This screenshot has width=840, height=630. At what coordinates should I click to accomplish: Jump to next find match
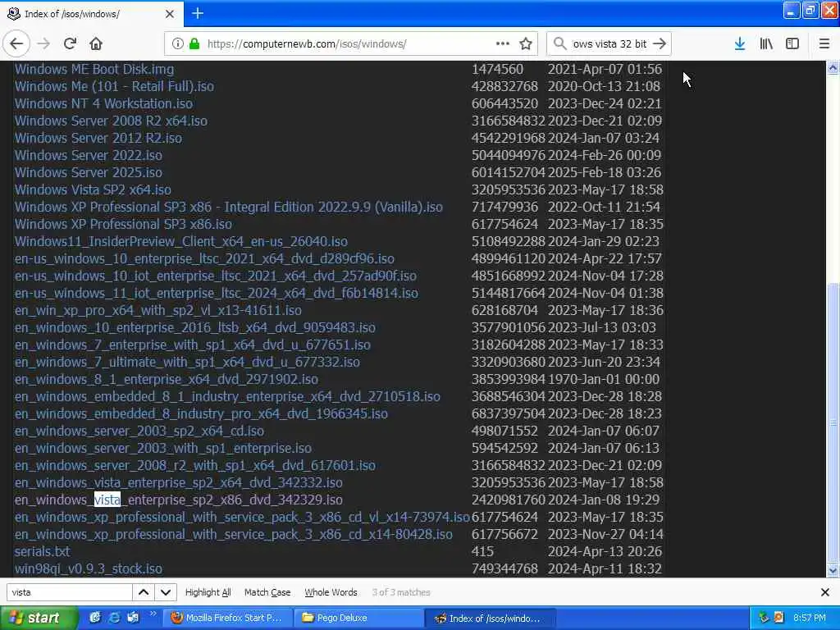click(166, 592)
